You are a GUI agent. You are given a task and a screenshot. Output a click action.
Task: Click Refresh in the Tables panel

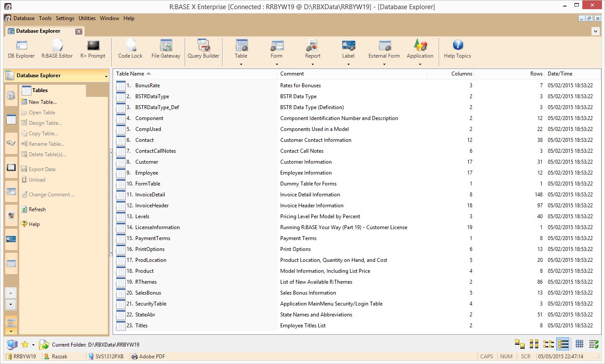click(37, 209)
